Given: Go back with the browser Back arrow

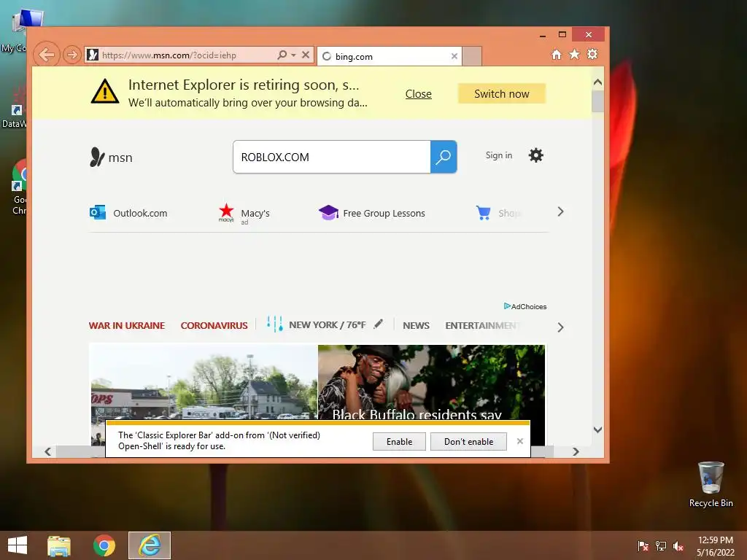Looking at the screenshot, I should (x=47, y=55).
